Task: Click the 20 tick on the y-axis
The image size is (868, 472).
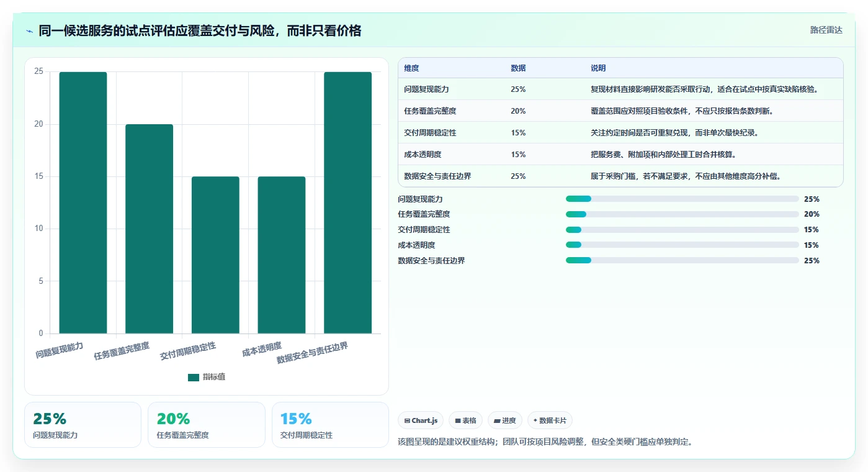Action: pos(38,124)
